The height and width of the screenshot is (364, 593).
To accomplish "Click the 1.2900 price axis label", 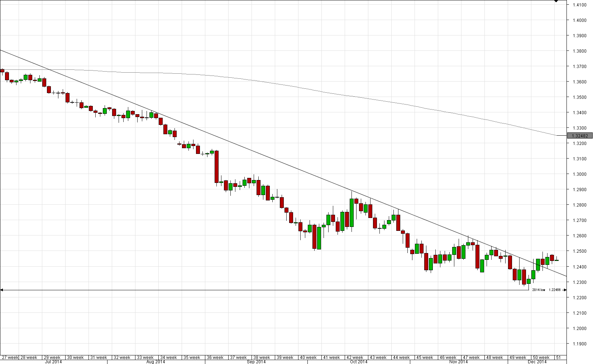I will point(579,189).
